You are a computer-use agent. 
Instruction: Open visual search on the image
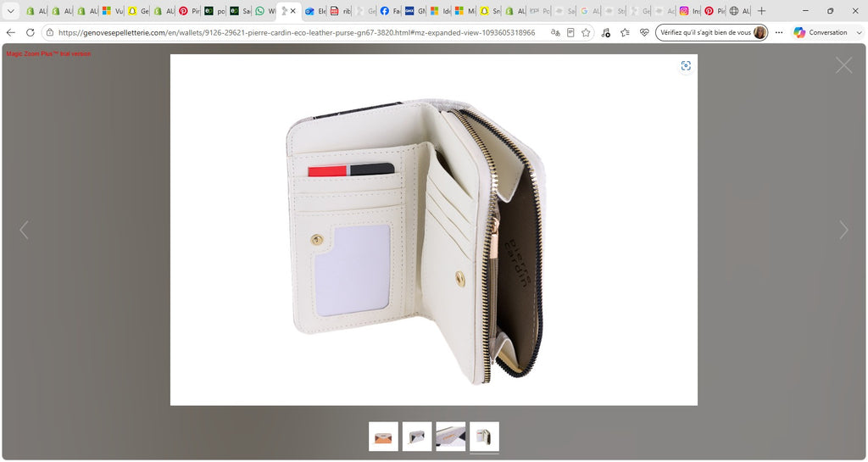(686, 66)
